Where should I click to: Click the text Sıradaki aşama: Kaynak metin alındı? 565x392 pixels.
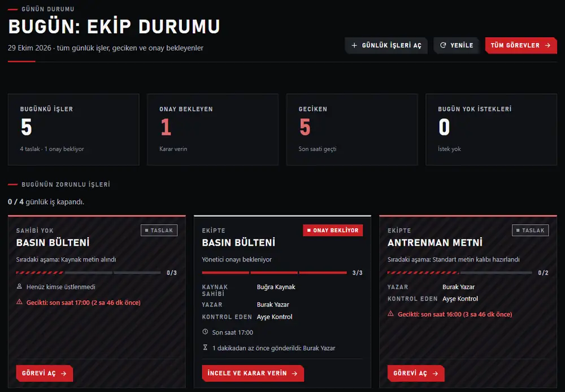point(66,259)
